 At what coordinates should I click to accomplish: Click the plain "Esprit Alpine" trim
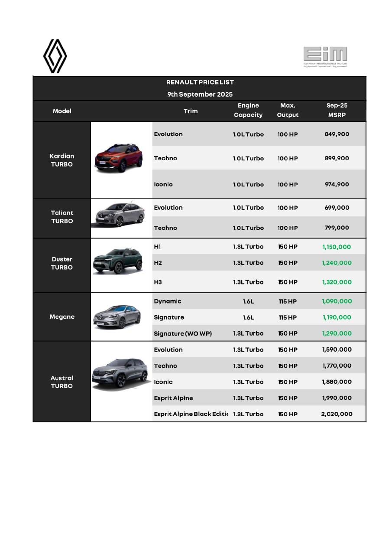tap(173, 398)
